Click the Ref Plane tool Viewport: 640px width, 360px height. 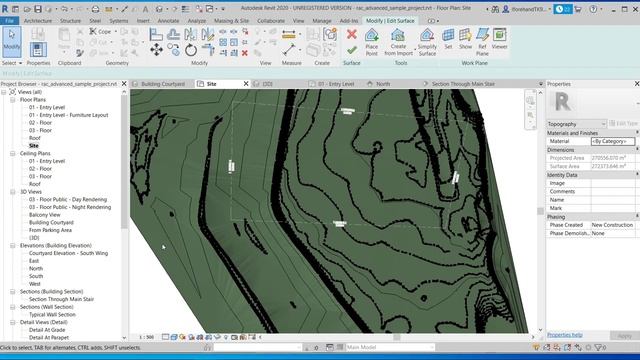coord(482,42)
